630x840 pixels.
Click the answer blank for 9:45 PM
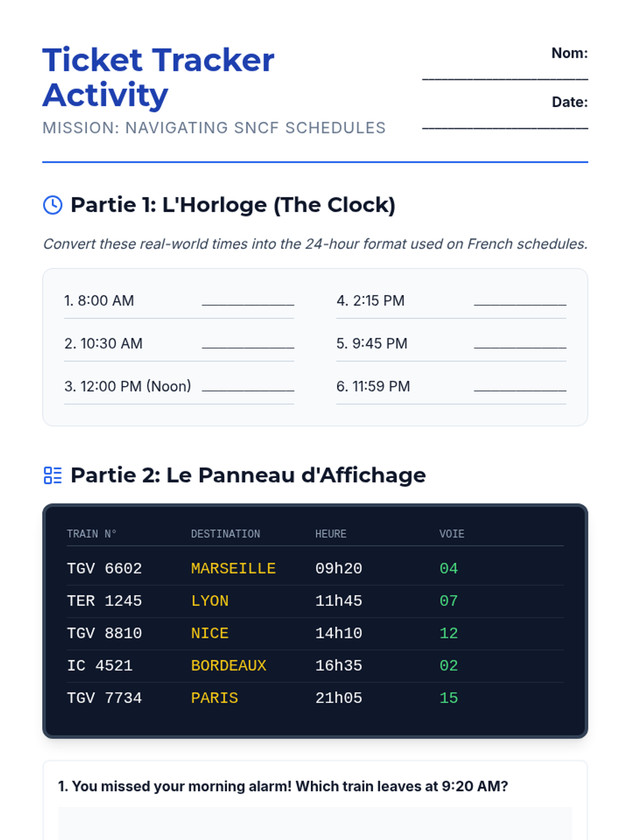(x=520, y=346)
